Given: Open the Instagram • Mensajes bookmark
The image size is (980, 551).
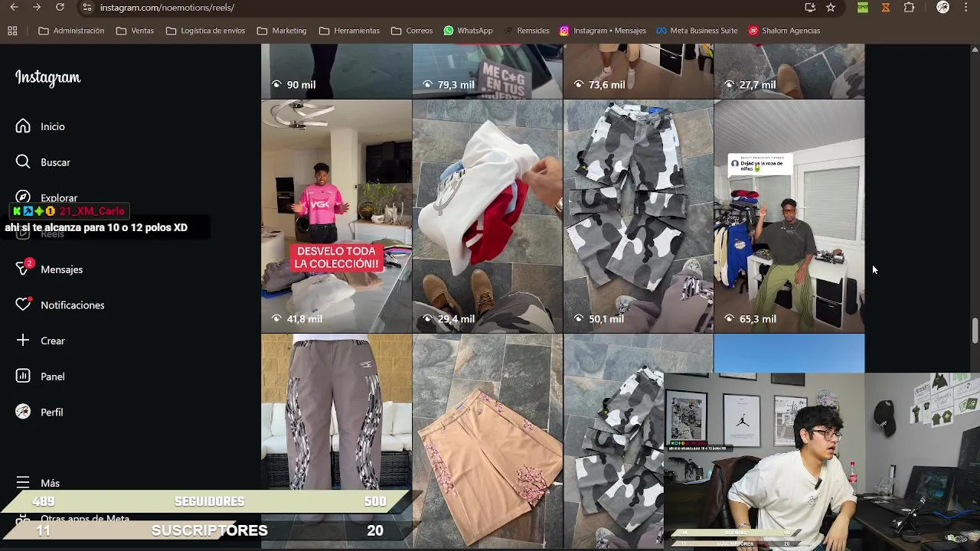Looking at the screenshot, I should point(603,31).
